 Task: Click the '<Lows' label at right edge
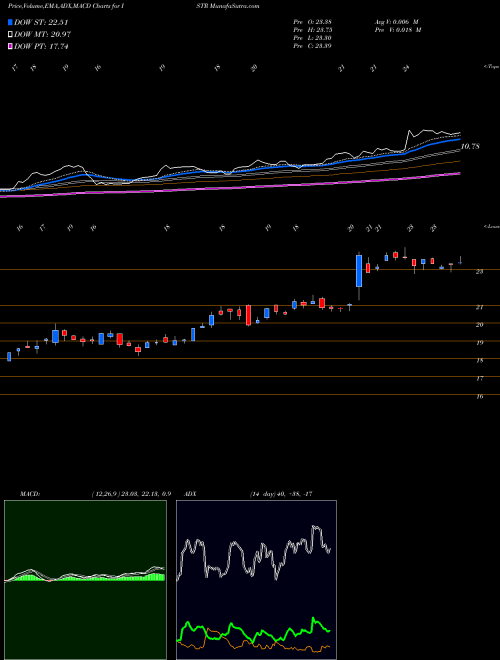click(x=491, y=226)
